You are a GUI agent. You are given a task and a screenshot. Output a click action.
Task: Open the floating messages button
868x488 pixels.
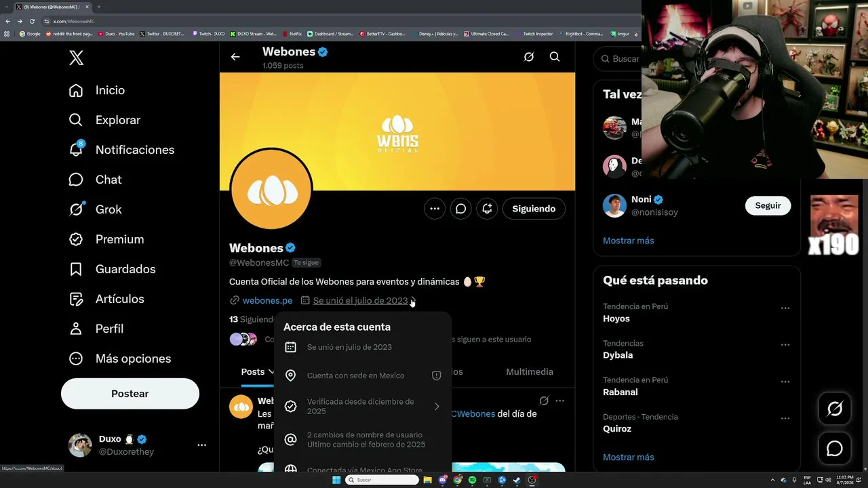835,449
